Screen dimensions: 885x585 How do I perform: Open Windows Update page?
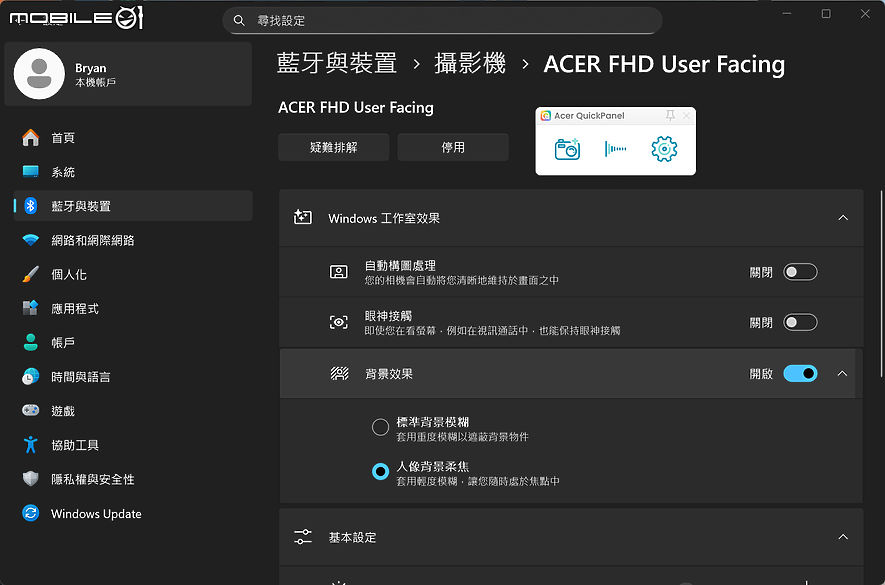click(x=133, y=513)
